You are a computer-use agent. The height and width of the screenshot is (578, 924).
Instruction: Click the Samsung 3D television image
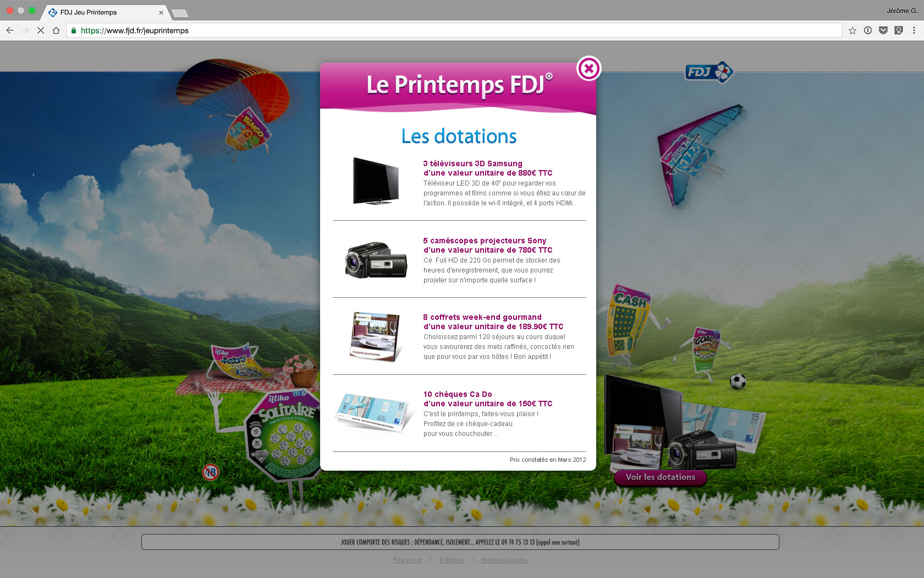pyautogui.click(x=376, y=181)
